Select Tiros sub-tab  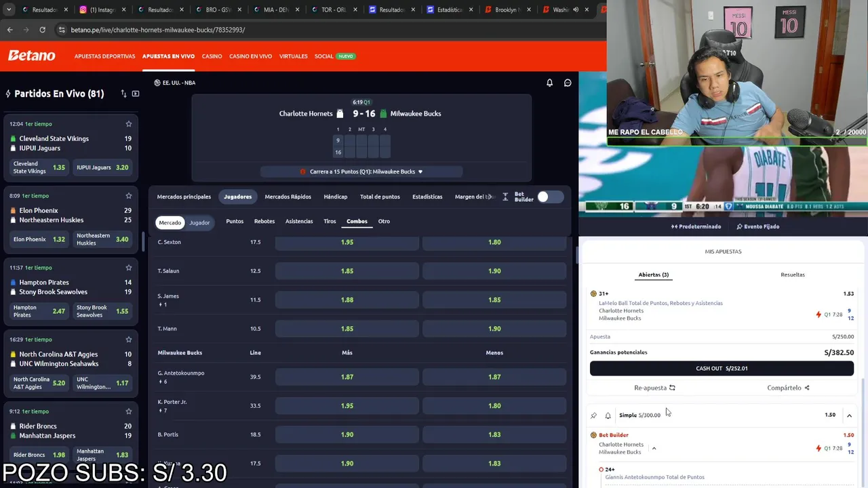[x=330, y=221]
